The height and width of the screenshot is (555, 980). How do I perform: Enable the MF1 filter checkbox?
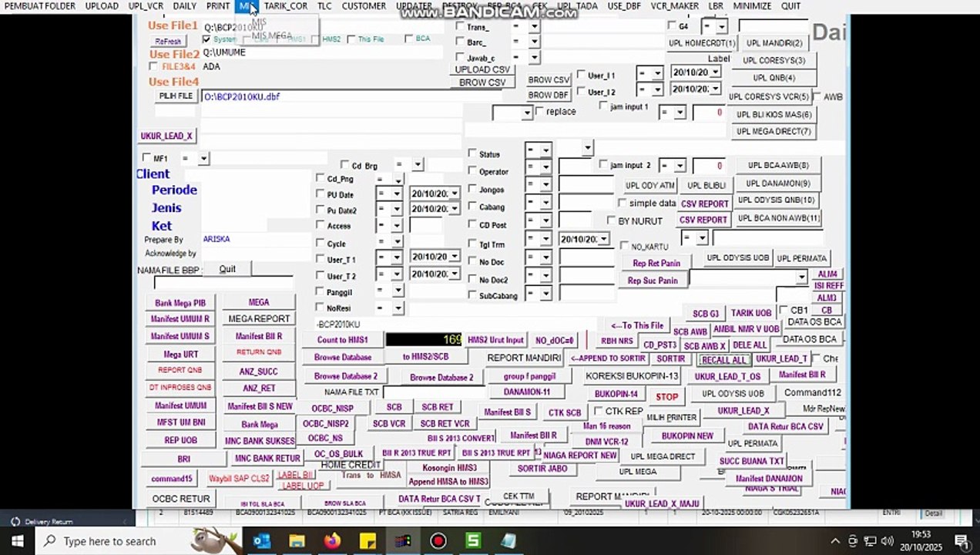tap(146, 158)
